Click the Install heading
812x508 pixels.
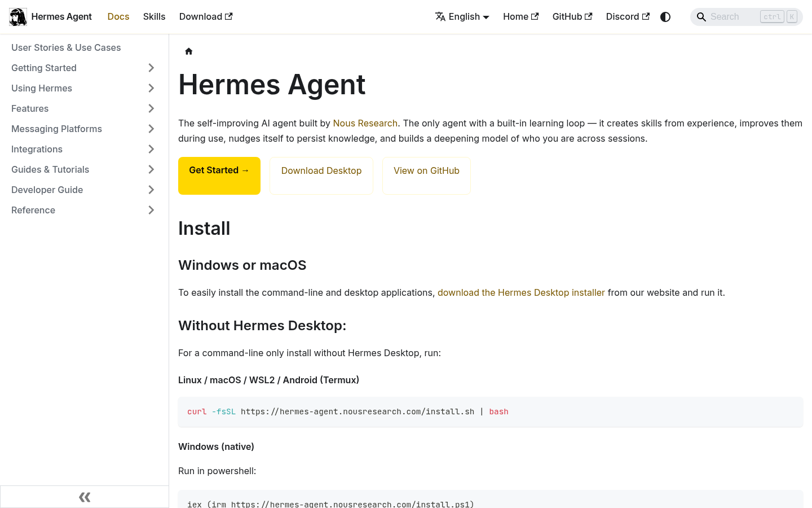tap(204, 229)
